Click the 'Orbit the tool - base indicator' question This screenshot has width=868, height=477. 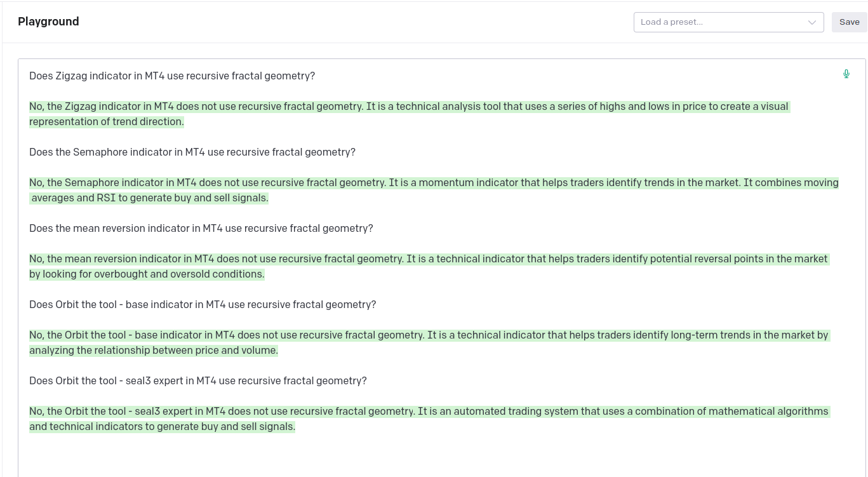tap(203, 305)
